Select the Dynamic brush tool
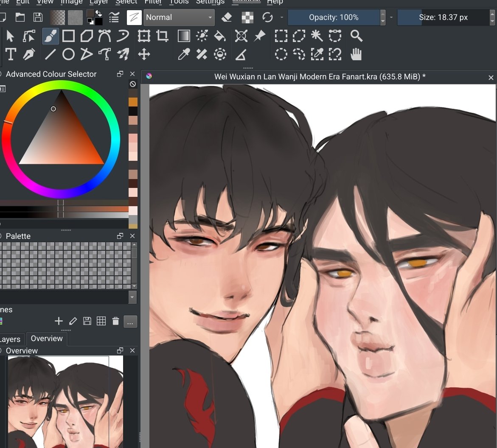The width and height of the screenshot is (497, 448). pos(104,54)
